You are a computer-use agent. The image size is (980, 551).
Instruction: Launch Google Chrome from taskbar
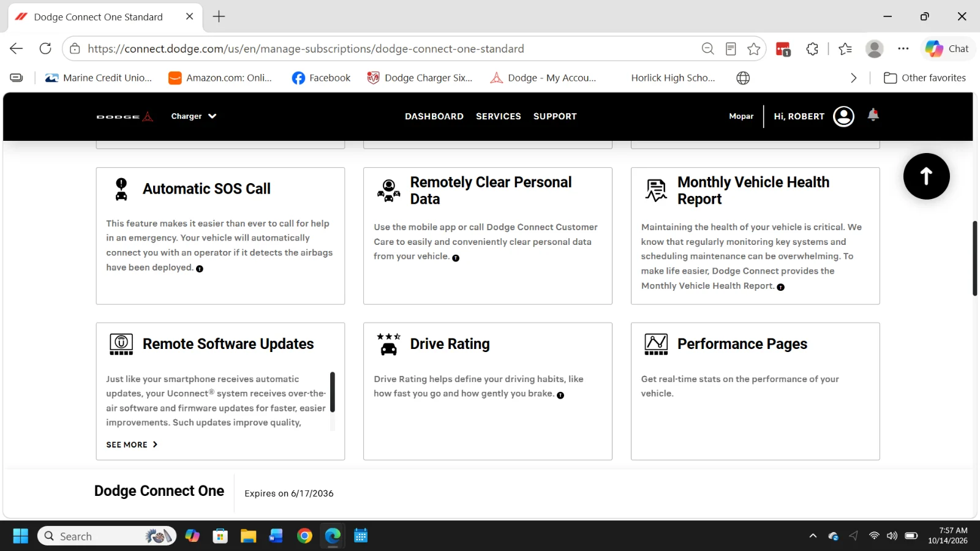click(x=304, y=536)
